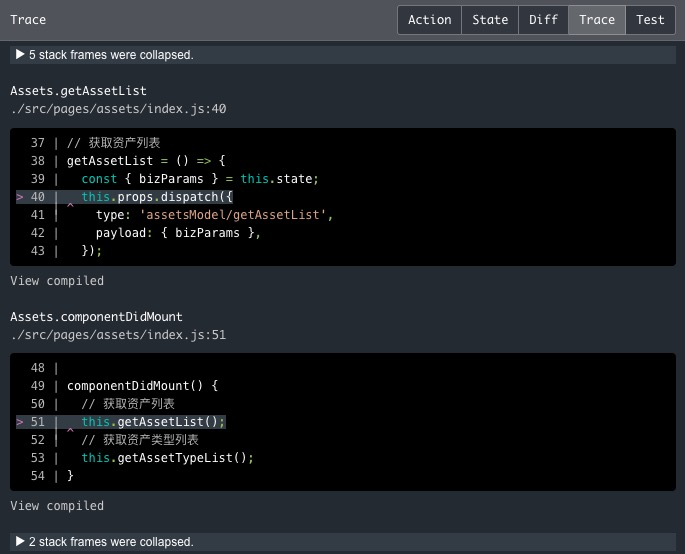Click the active Trace tab
Viewport: 685px width, 554px height.
(597, 20)
